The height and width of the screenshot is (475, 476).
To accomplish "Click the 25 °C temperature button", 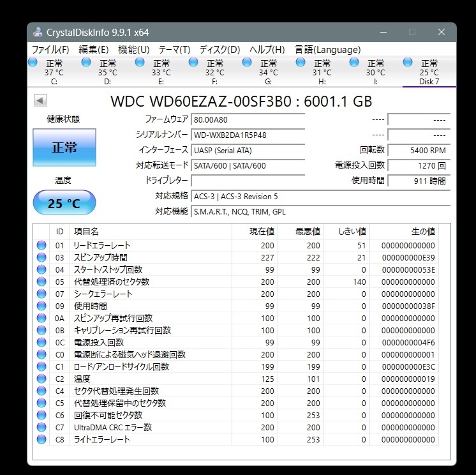I will point(64,202).
